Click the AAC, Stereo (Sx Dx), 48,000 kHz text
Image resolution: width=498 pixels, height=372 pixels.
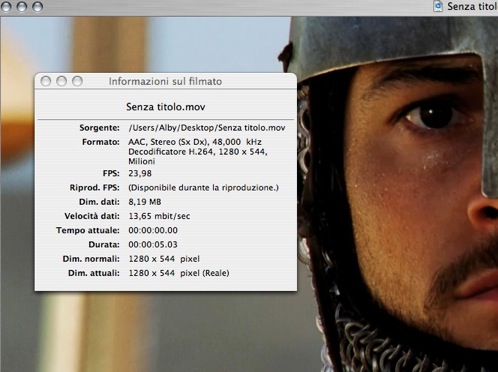pyautogui.click(x=195, y=142)
